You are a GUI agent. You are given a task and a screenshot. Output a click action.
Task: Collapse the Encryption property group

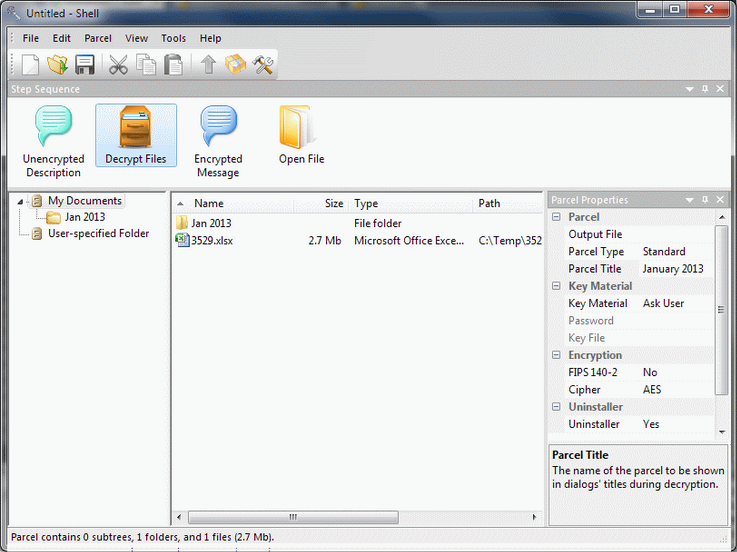[556, 355]
